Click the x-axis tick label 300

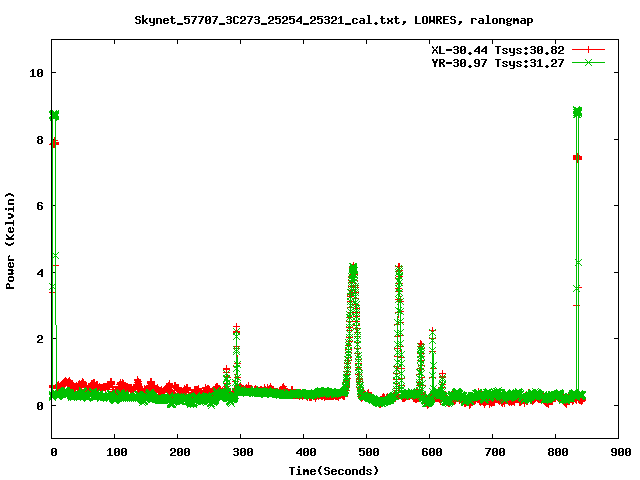pyautogui.click(x=242, y=452)
